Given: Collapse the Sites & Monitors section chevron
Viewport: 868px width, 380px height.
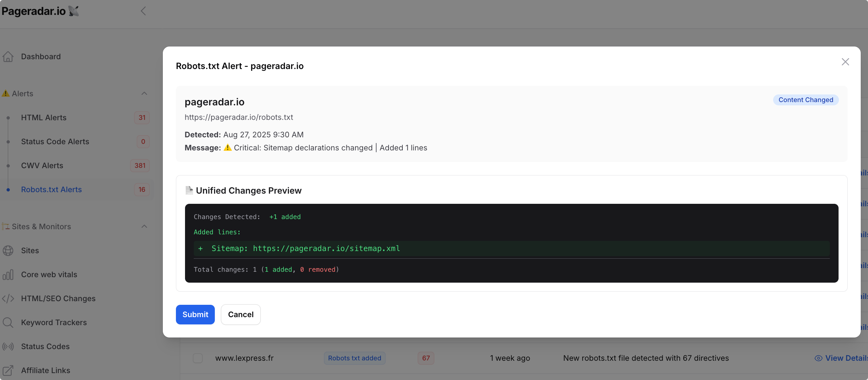Looking at the screenshot, I should 144,226.
